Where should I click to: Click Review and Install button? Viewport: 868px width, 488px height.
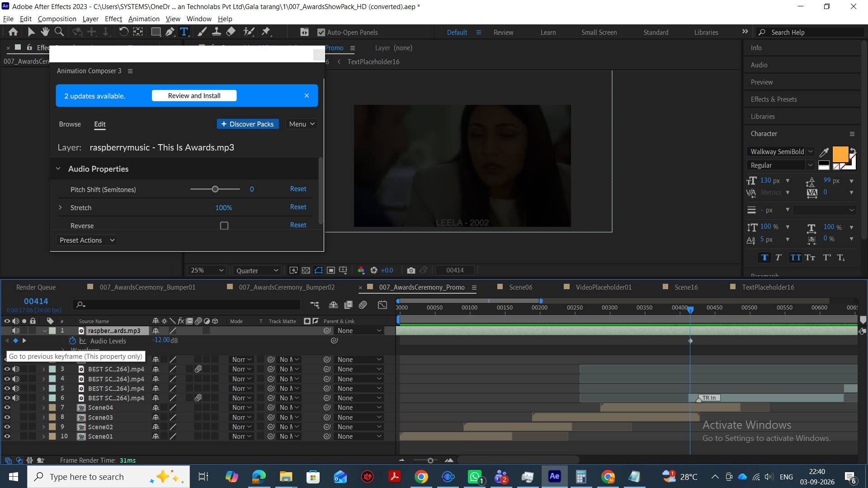point(194,96)
